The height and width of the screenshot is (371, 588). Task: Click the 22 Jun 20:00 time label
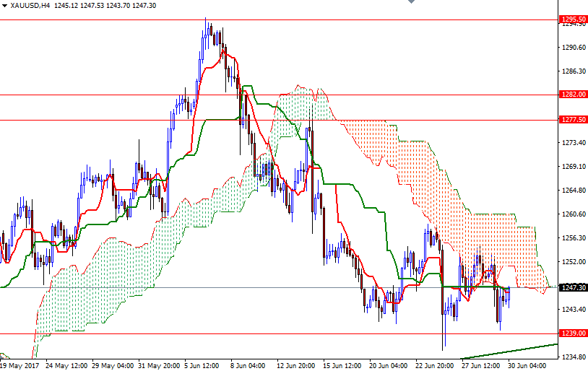pyautogui.click(x=433, y=366)
